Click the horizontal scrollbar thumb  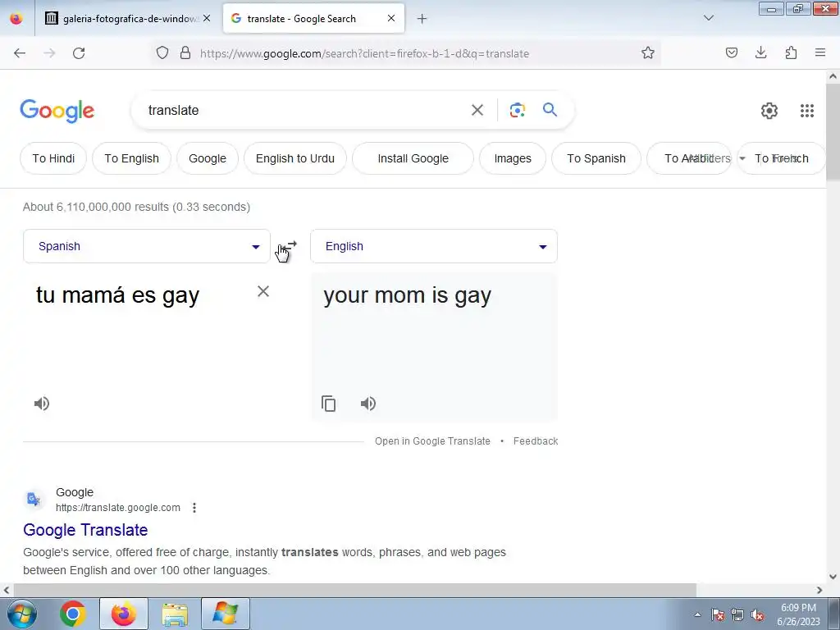point(354,591)
